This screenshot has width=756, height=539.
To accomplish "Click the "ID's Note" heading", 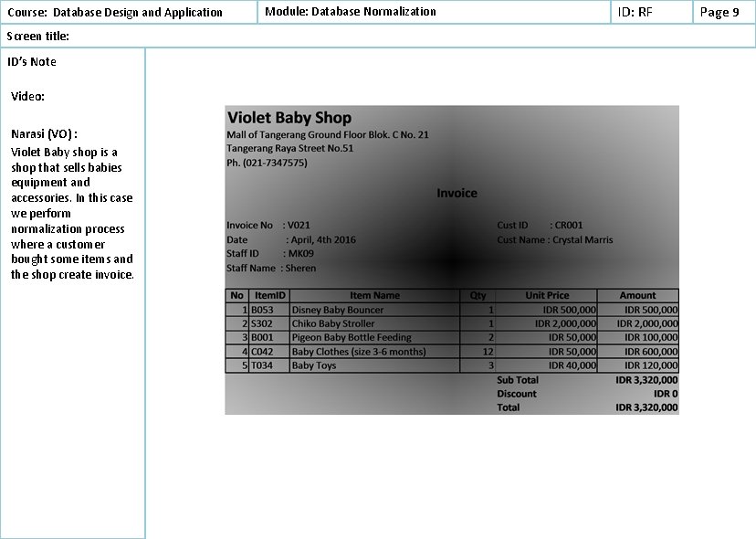I will click(32, 62).
